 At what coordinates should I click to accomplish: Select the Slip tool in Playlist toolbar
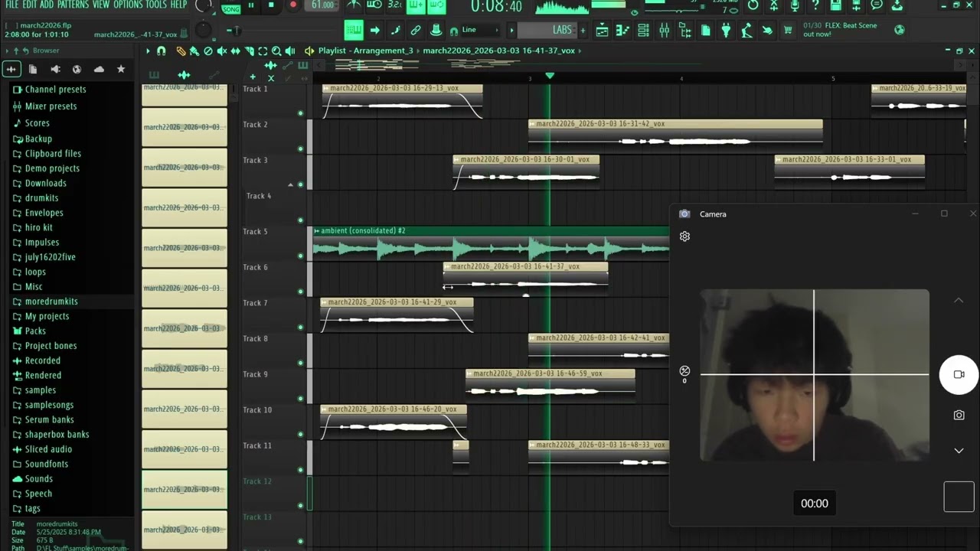tap(236, 51)
